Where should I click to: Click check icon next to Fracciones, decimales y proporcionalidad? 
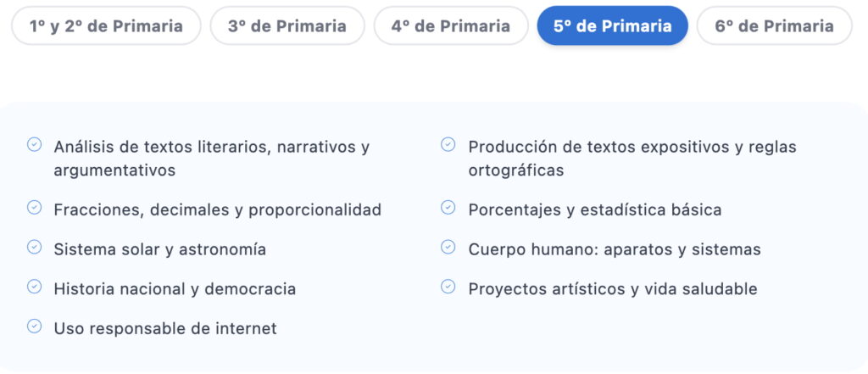[x=34, y=207]
